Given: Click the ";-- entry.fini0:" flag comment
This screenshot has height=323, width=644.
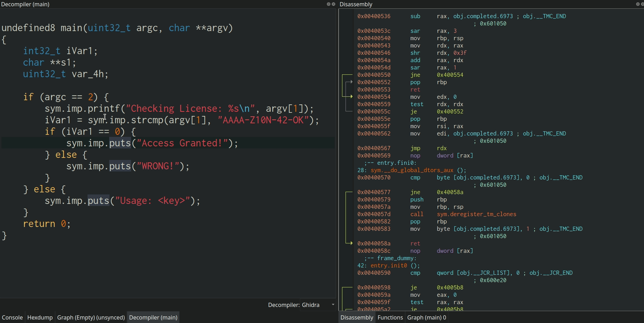Looking at the screenshot, I should pos(390,163).
